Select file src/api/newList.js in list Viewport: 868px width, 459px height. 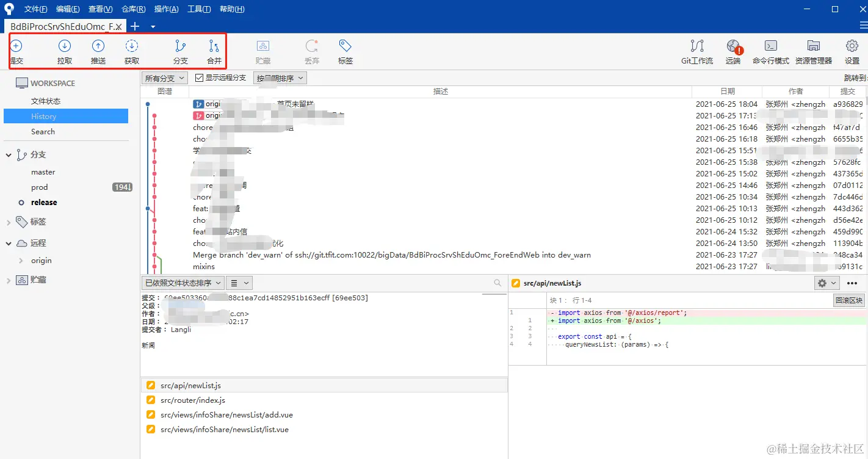coord(324,386)
